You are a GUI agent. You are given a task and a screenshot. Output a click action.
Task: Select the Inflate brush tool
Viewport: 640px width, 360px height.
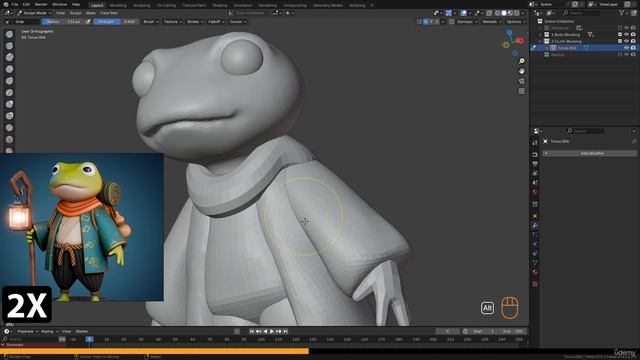tap(9, 104)
